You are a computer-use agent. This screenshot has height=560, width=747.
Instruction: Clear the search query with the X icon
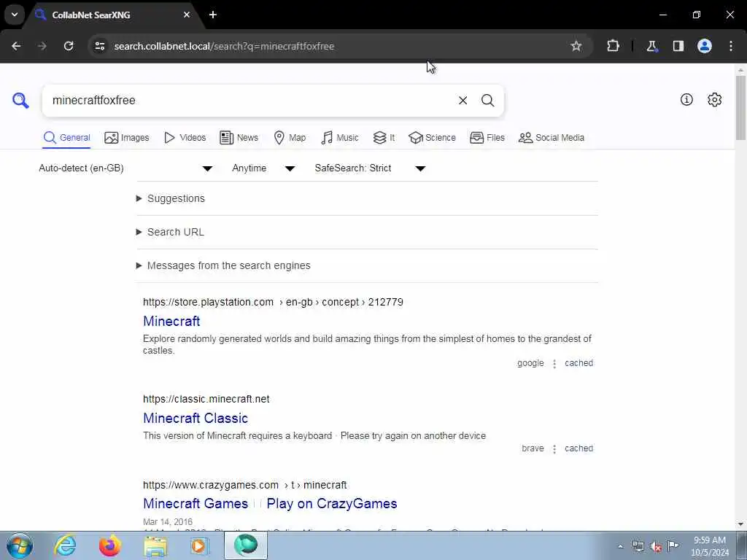(462, 101)
